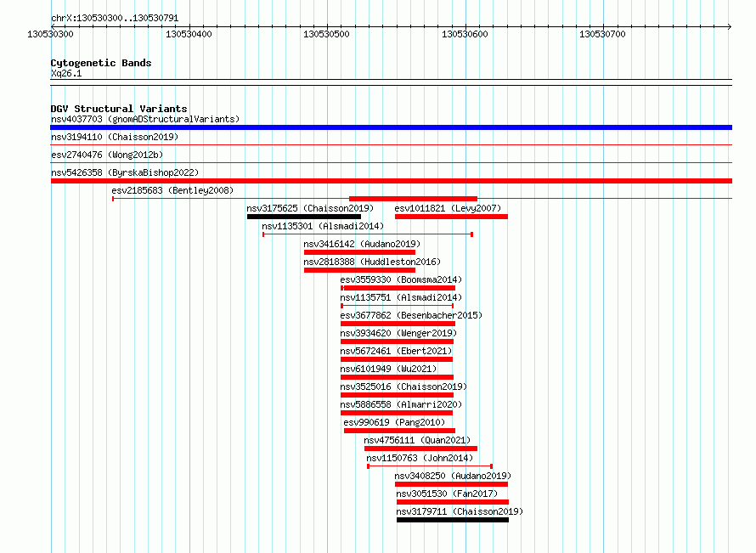Open esv990619 (Pang2010) label
Screen dimensions: 756x553
[394, 422]
